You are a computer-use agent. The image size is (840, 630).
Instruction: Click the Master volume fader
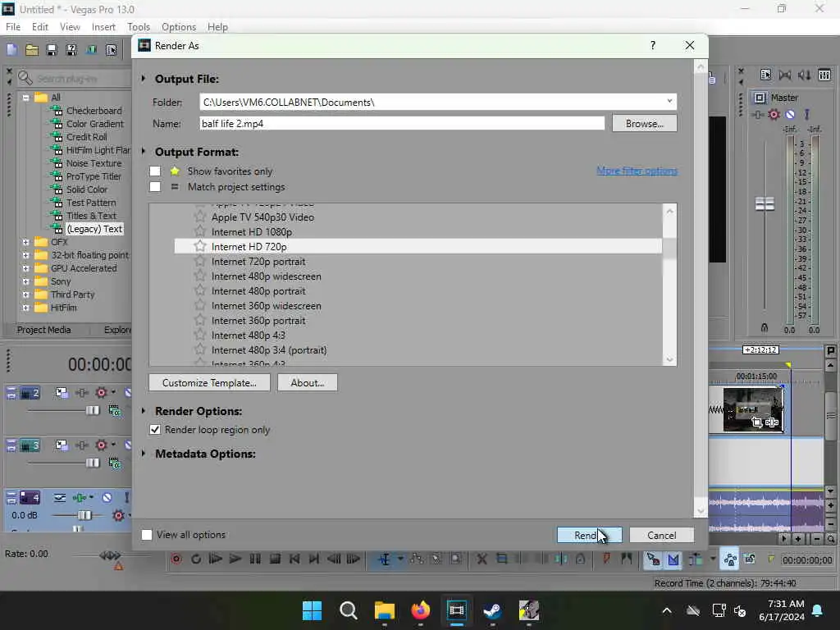click(765, 204)
